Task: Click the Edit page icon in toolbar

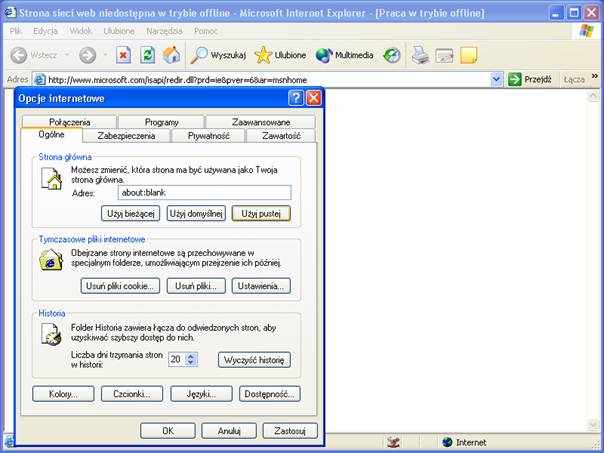Action: point(444,55)
